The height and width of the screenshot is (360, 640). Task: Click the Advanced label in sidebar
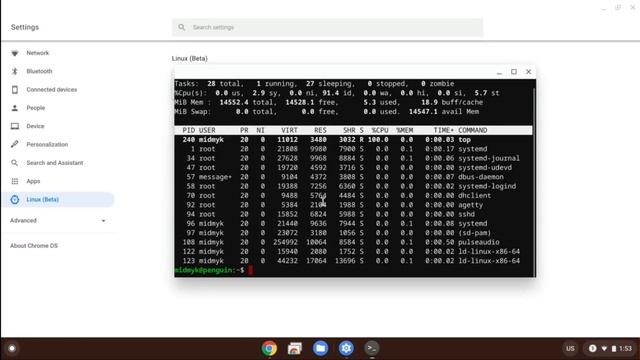point(23,220)
